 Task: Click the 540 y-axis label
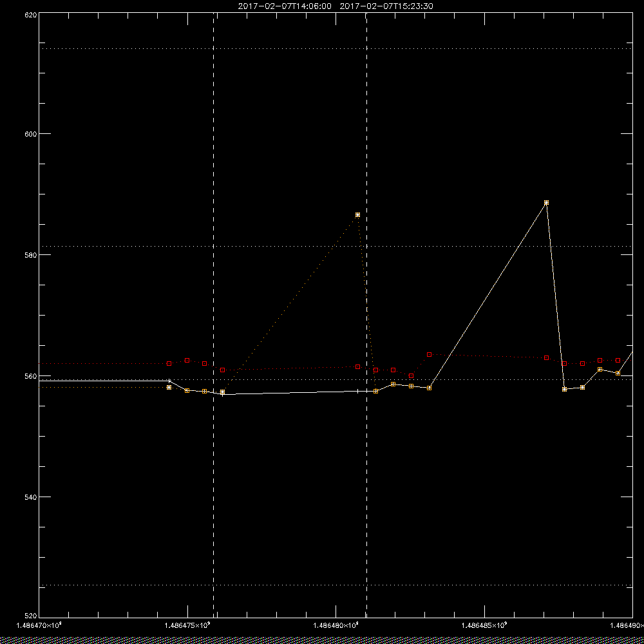(31, 497)
